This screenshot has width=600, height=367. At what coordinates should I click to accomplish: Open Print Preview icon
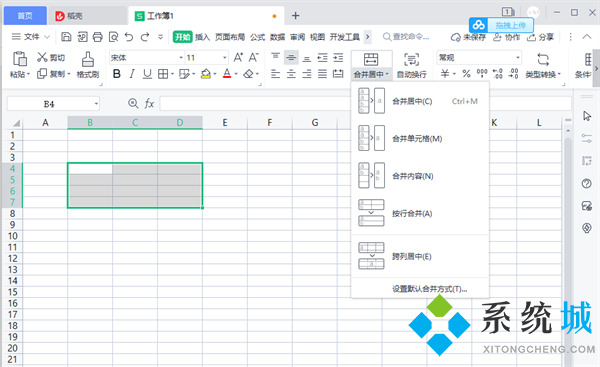point(113,37)
